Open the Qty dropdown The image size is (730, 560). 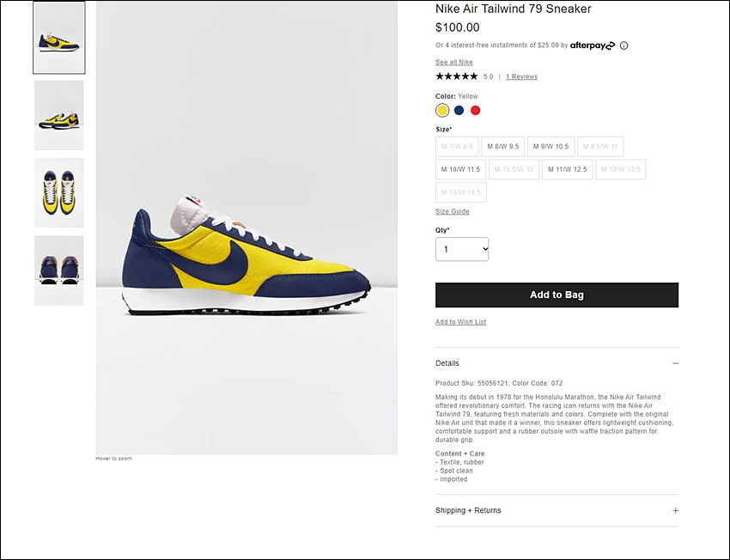point(462,249)
